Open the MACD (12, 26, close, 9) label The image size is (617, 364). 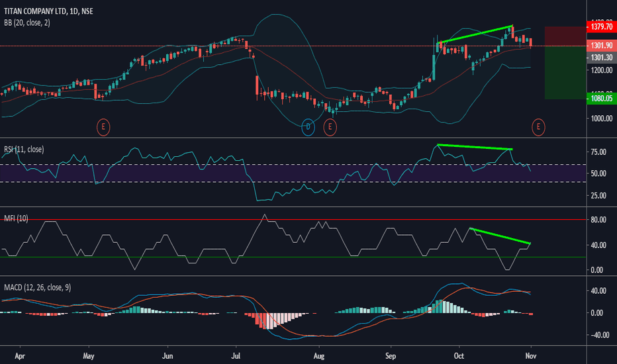pyautogui.click(x=37, y=287)
